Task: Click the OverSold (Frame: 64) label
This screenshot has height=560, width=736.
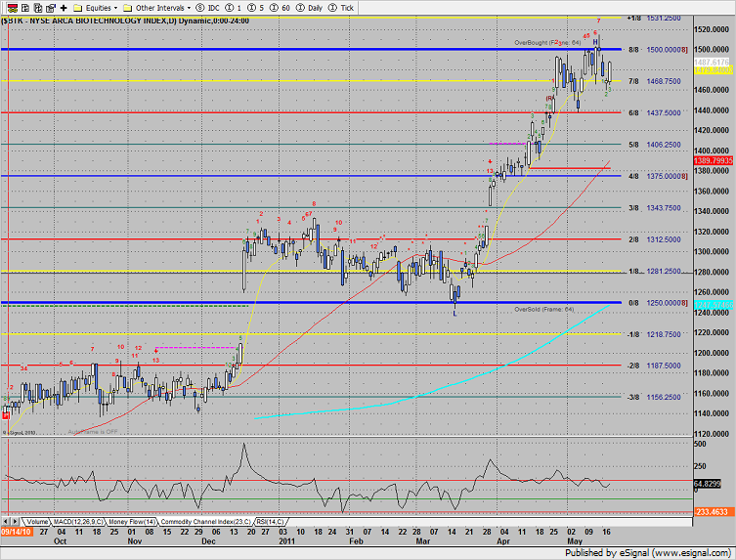Action: pos(544,310)
